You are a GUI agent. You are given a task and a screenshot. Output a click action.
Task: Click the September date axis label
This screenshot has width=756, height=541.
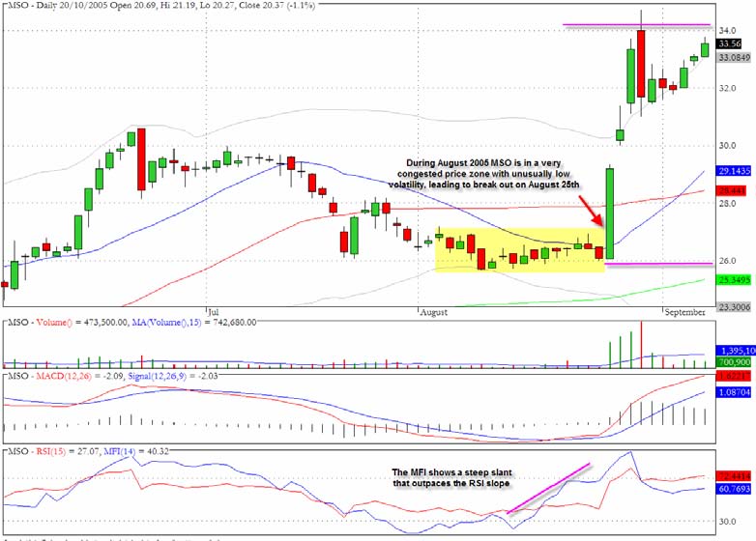[684, 312]
